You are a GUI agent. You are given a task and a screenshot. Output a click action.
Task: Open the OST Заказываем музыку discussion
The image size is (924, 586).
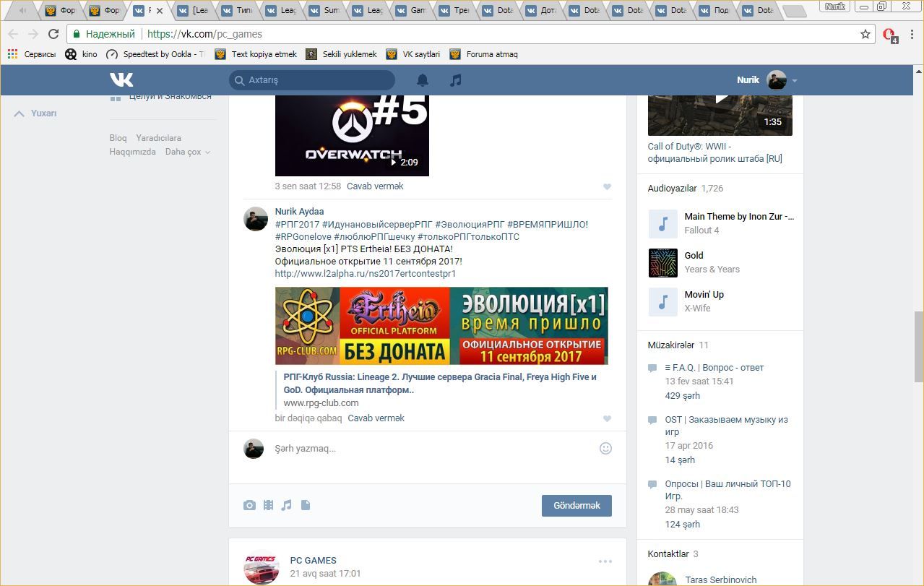tap(727, 426)
